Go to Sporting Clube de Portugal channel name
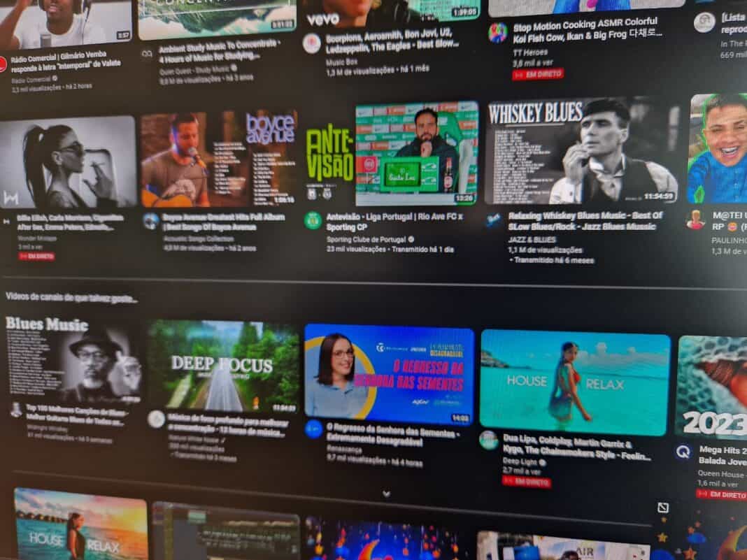This screenshot has height=560, width=747. 366,240
